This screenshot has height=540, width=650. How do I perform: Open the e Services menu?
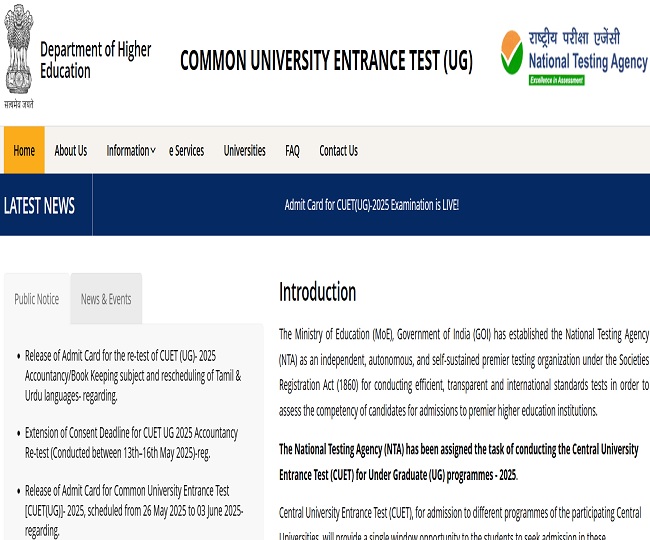tap(186, 151)
